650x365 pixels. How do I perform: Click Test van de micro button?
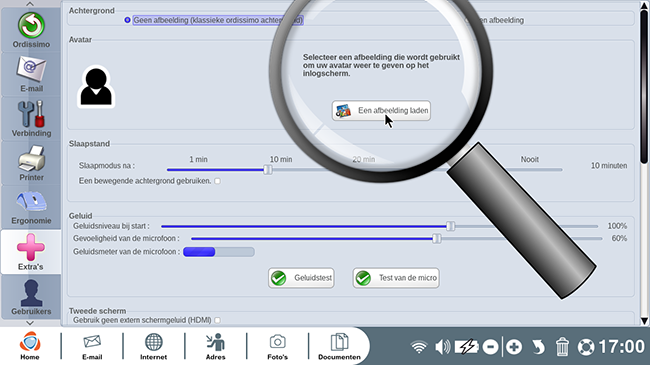point(396,278)
